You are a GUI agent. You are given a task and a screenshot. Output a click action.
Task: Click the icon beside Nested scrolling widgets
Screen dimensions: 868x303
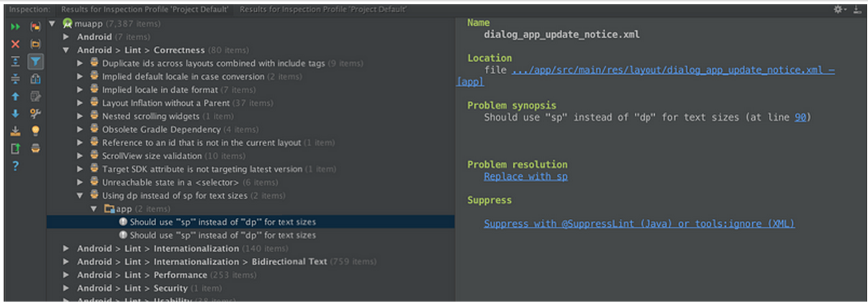point(94,116)
